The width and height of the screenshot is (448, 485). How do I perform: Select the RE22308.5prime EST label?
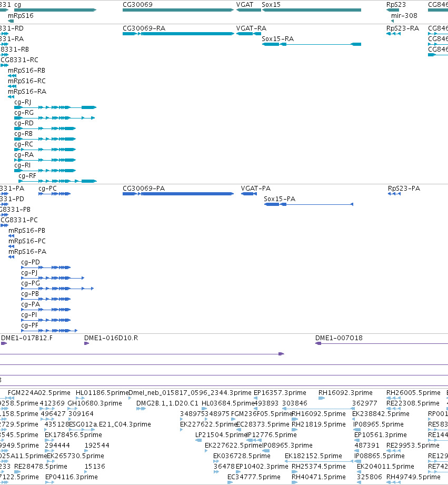pos(413,403)
